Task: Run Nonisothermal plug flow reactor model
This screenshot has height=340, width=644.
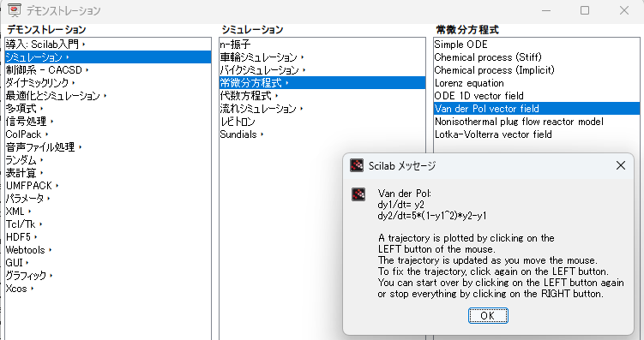Action: (537, 122)
